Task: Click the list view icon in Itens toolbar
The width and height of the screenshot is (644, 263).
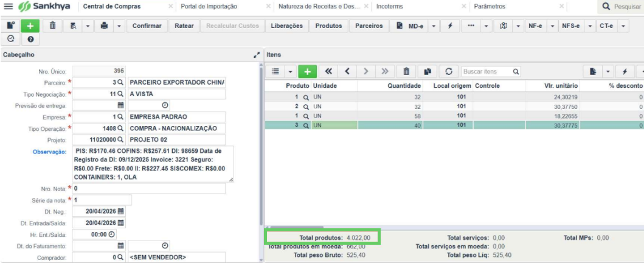Action: coord(276,71)
